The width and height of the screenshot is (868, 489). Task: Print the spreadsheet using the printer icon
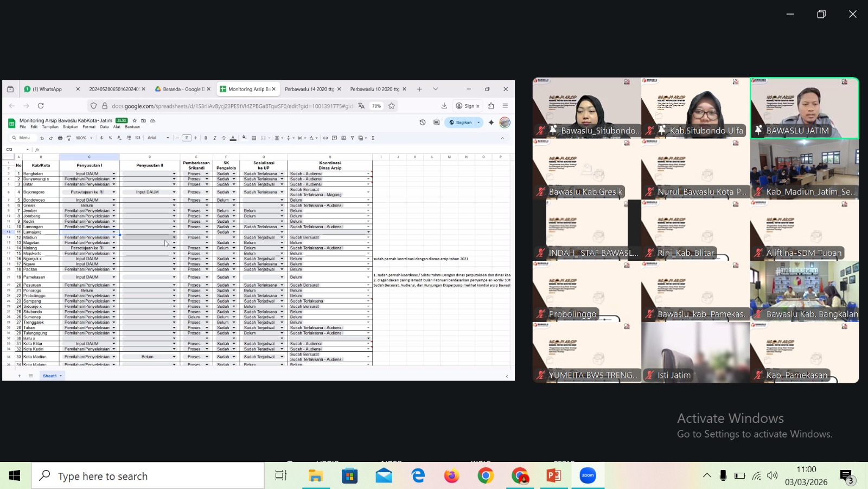(x=60, y=138)
